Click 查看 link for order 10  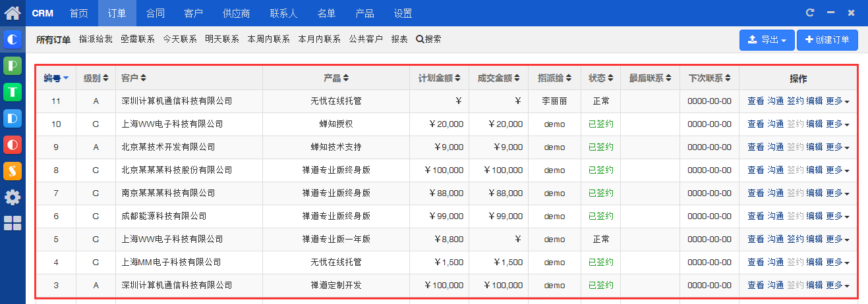[x=755, y=124]
